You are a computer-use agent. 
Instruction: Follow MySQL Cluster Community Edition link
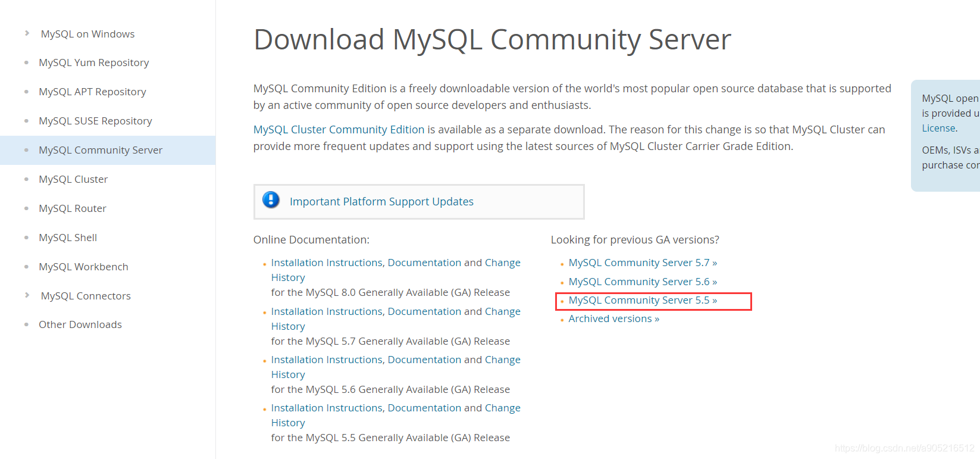pos(339,130)
